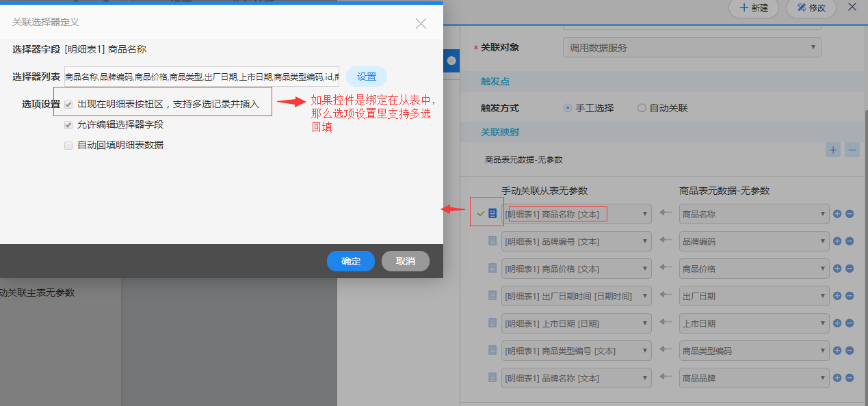
Task: Click the minus icon in 关联映射 section
Action: (852, 150)
